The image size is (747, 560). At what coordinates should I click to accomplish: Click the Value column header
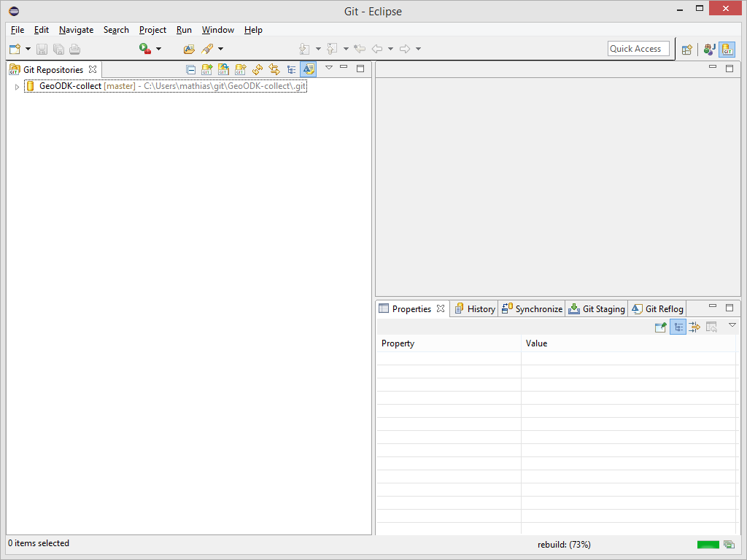pyautogui.click(x=628, y=343)
